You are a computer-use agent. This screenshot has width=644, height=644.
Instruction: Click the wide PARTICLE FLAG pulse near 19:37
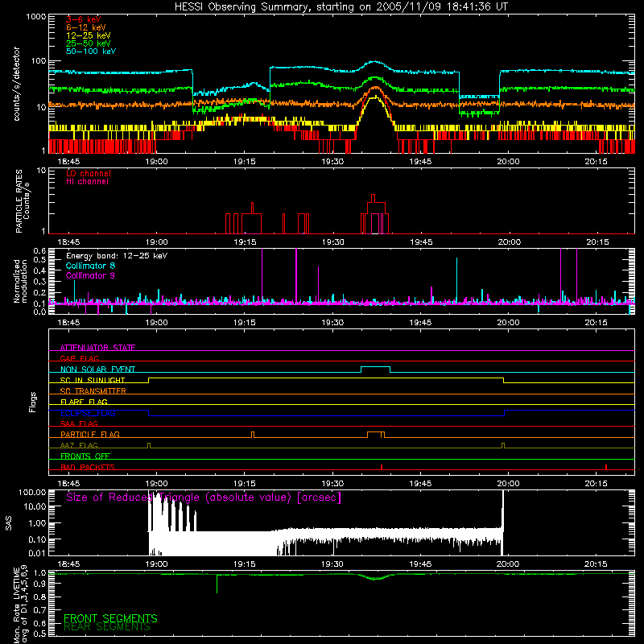click(376, 433)
